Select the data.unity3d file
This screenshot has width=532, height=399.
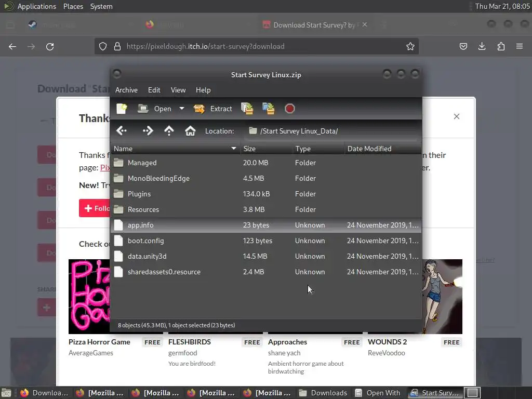click(266, 257)
